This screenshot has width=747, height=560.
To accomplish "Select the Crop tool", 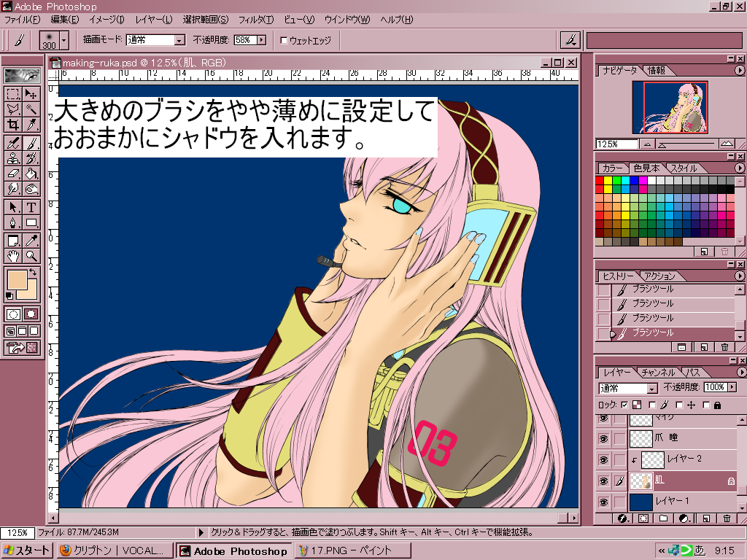I will [x=13, y=125].
